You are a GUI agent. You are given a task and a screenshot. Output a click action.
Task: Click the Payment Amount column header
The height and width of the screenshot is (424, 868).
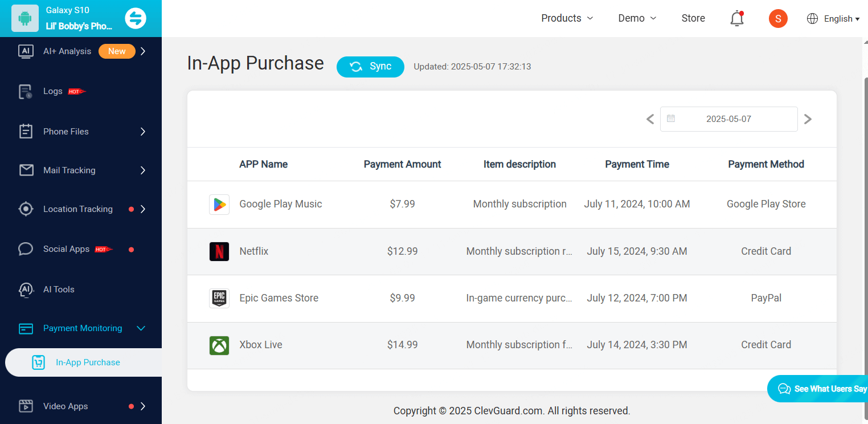click(x=402, y=164)
